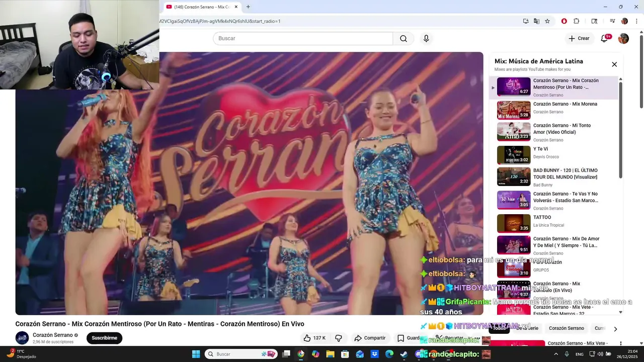Click the browser address bar URL
The width and height of the screenshot is (644, 362).
220,21
